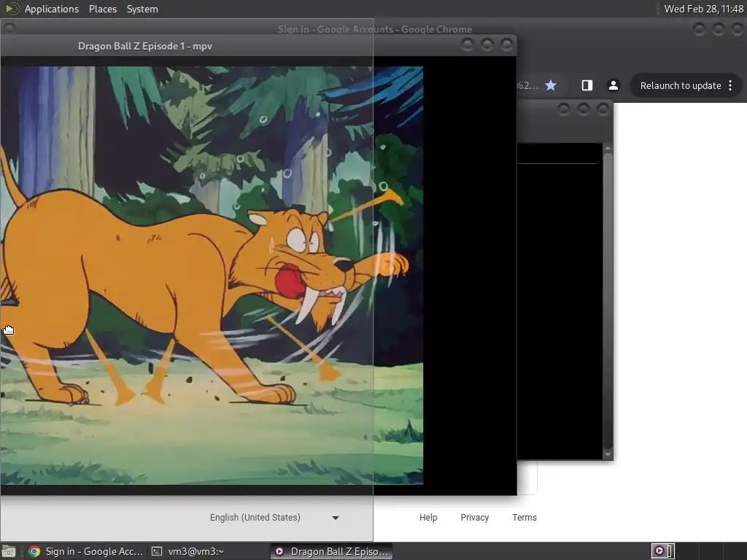Viewport: 747px width, 560px height.
Task: Open Chrome's three-dot menu
Action: pos(730,85)
